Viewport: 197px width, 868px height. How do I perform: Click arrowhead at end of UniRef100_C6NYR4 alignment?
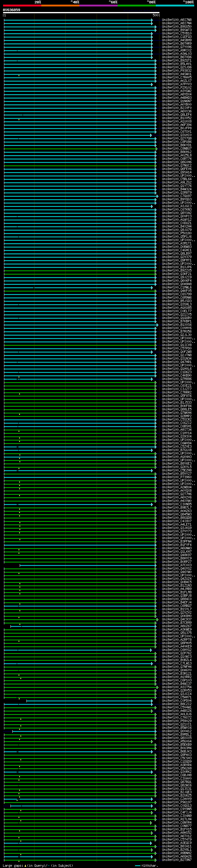coord(151,822)
